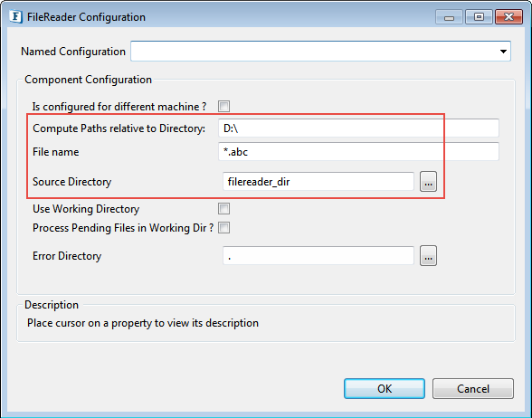
Task: Open the Error Directory browse button
Action: point(428,255)
